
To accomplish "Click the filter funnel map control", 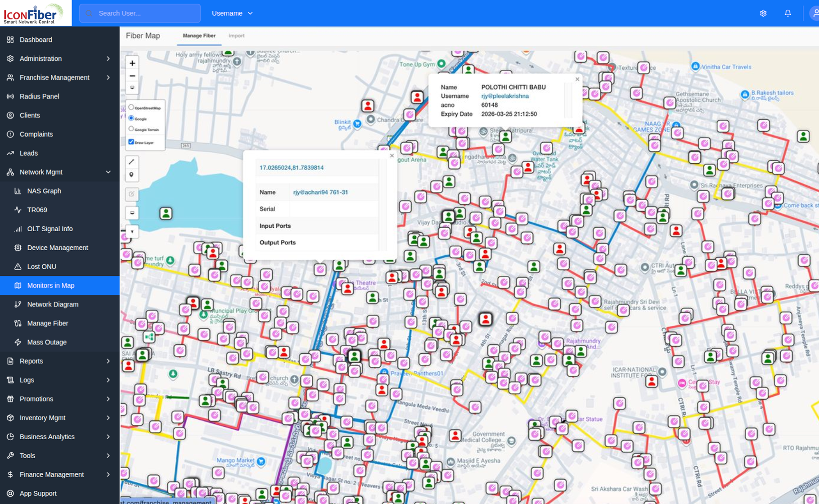I will [x=132, y=232].
